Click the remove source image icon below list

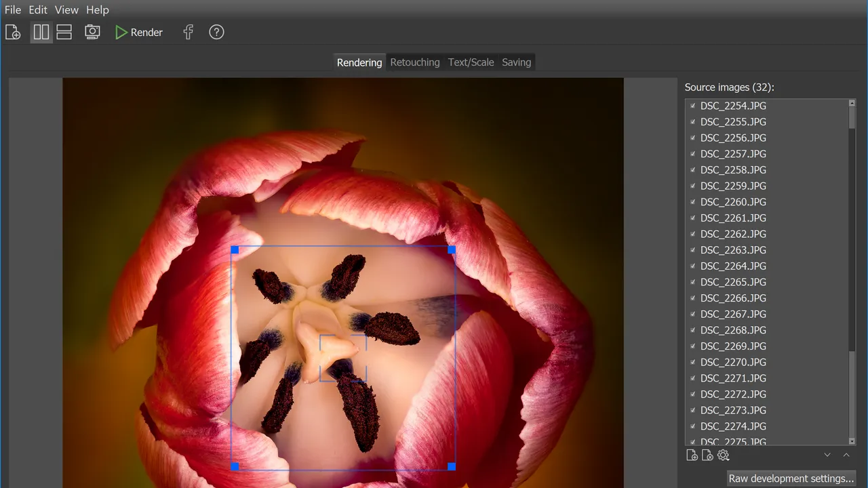pos(707,455)
